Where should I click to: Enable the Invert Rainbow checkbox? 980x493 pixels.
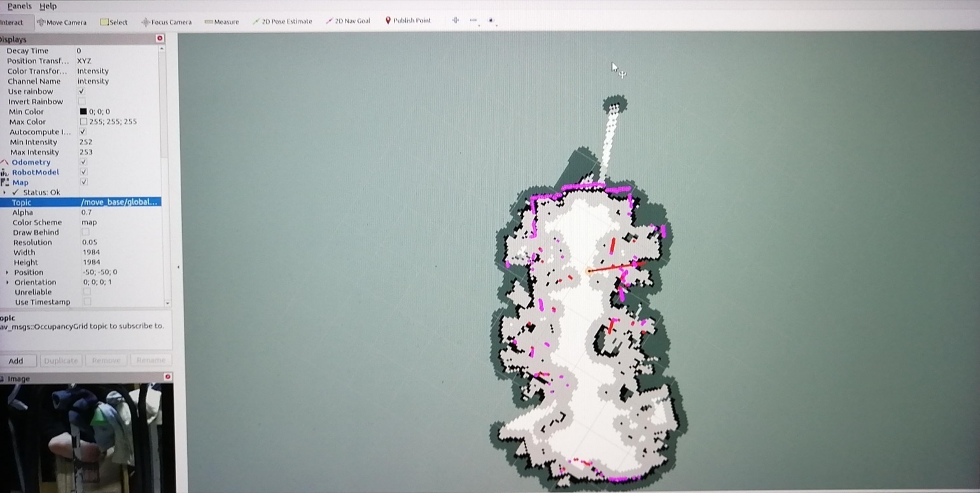tap(81, 102)
